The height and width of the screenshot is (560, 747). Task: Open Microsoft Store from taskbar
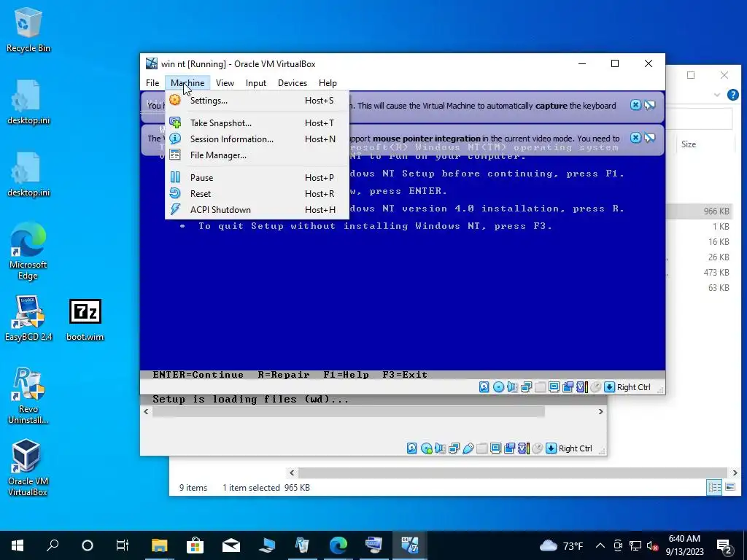pyautogui.click(x=195, y=545)
